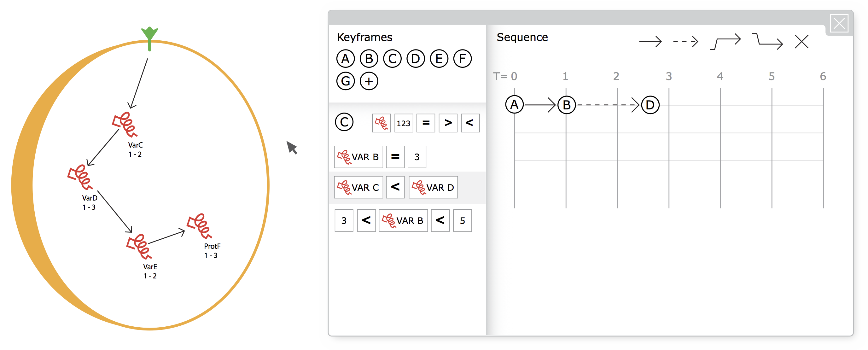Click keyframe A on the sequence timeline

point(515,105)
